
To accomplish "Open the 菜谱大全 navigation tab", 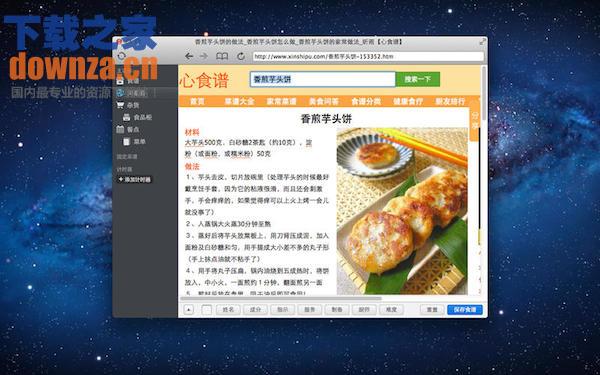I will click(x=239, y=101).
